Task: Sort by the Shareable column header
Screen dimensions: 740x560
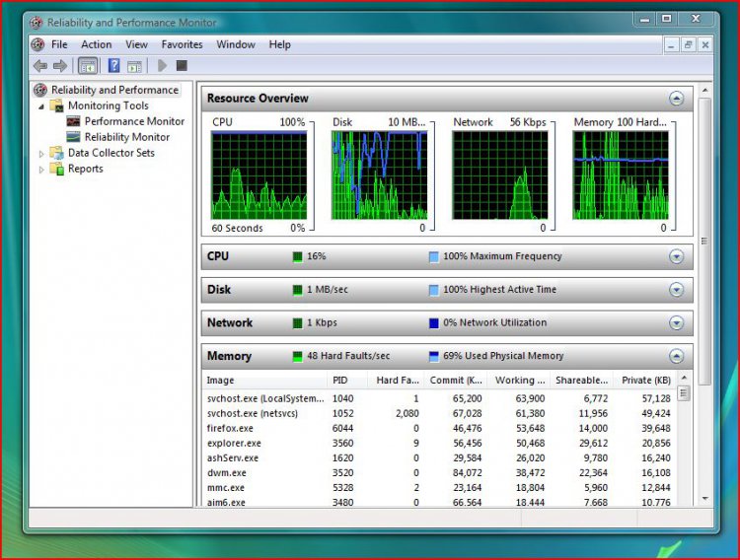Action: pyautogui.click(x=581, y=381)
